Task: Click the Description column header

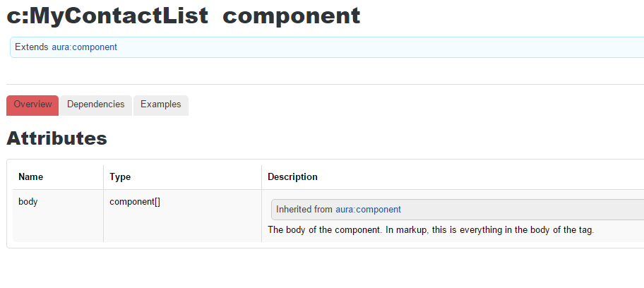Action: pos(292,177)
